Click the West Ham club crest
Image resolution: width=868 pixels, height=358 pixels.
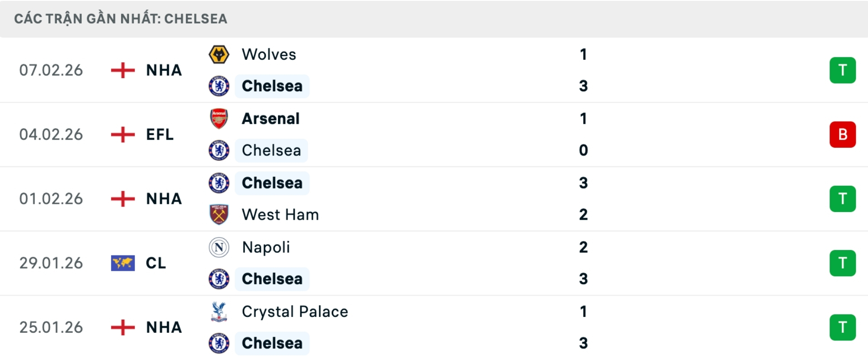tap(219, 214)
